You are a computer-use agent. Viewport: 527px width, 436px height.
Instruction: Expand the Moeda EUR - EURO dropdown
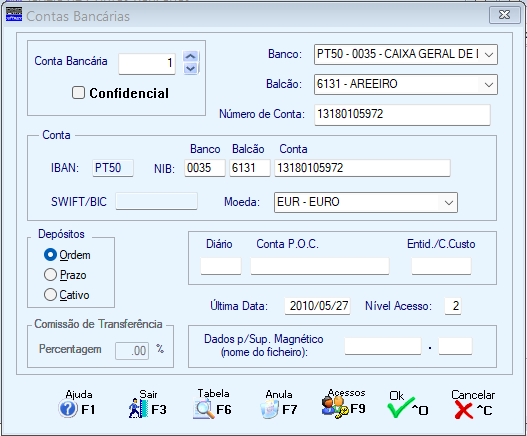tap(449, 202)
